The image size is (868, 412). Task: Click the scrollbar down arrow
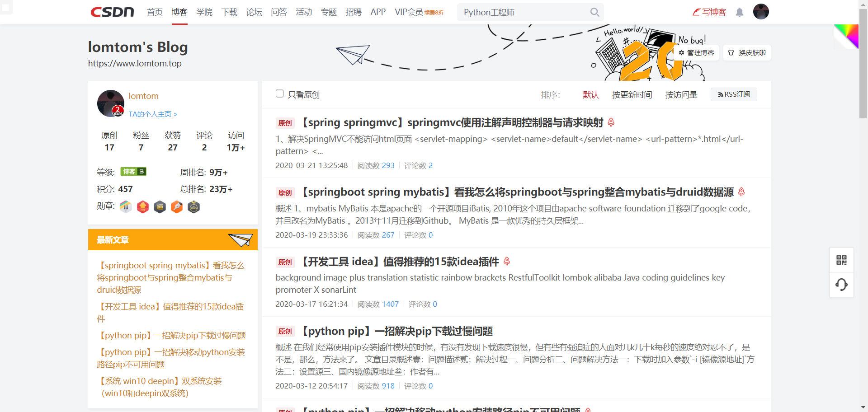pyautogui.click(x=863, y=407)
